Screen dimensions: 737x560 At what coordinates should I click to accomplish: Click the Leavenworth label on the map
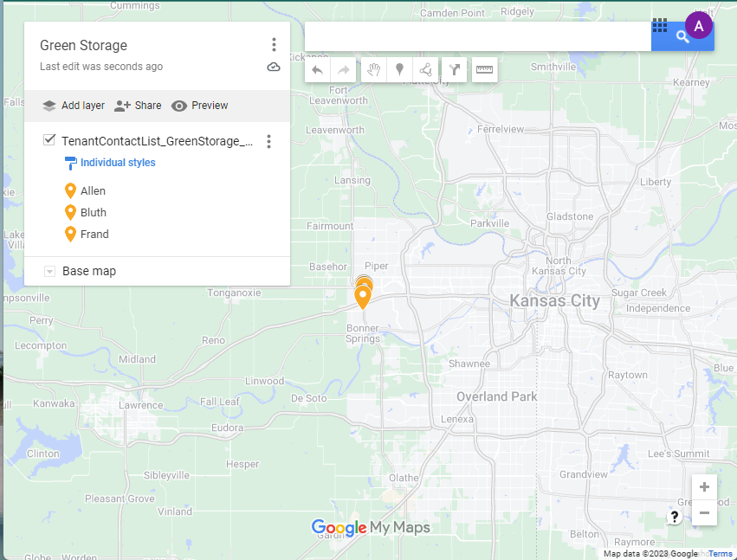click(x=334, y=130)
